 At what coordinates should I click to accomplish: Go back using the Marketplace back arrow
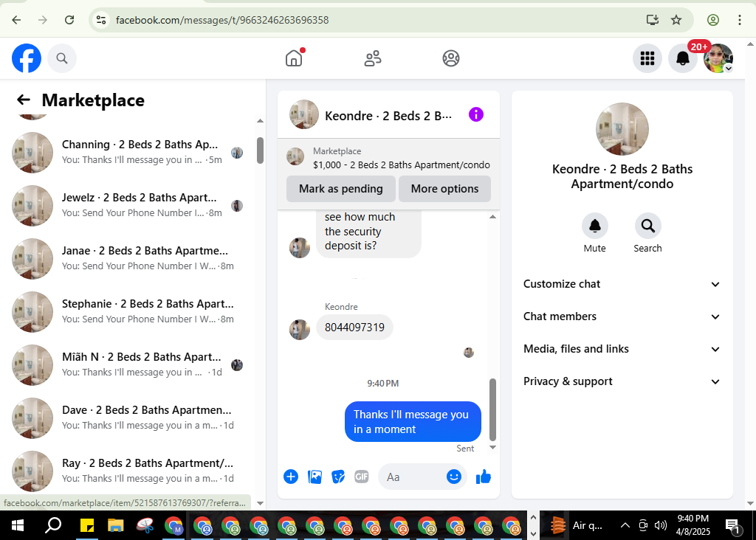23,100
